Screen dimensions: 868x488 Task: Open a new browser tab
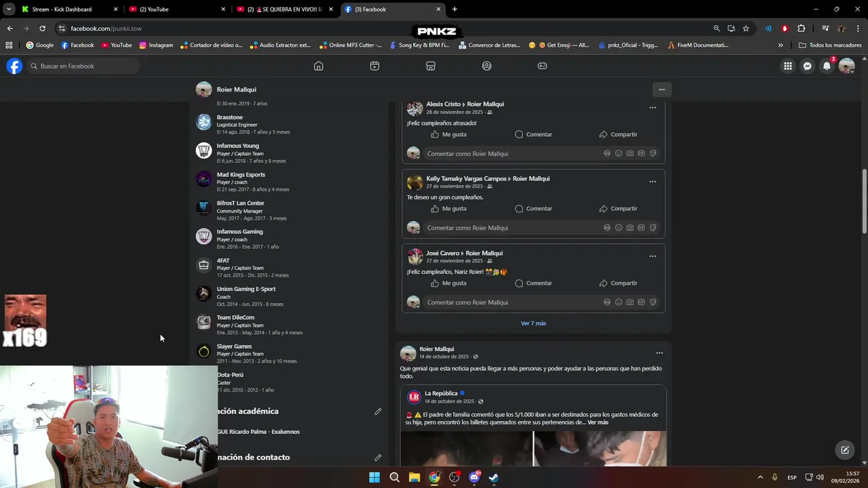[454, 9]
